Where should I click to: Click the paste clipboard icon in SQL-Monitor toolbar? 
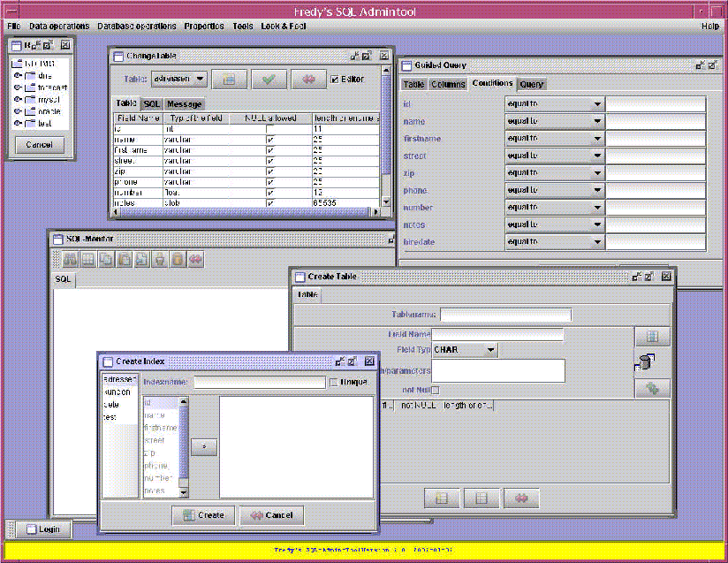124,259
